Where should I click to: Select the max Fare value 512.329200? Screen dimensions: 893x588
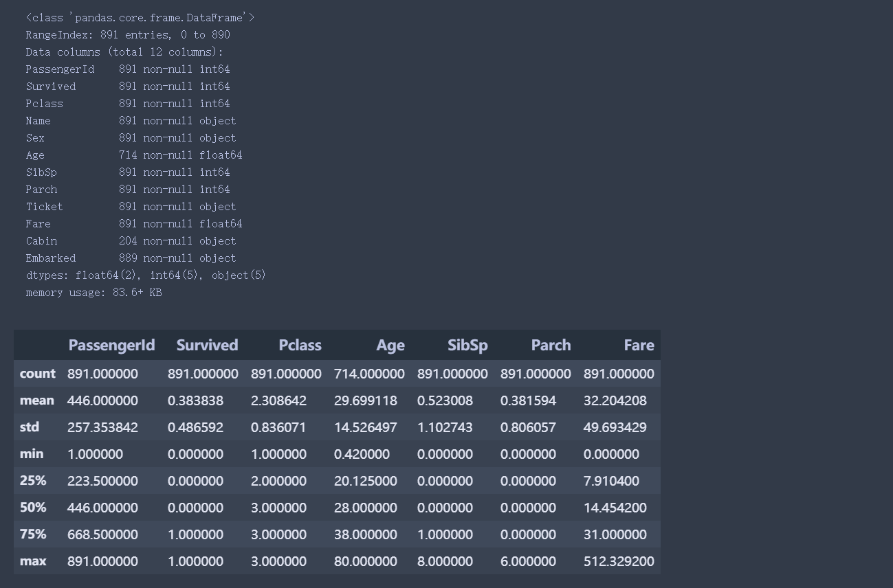618,561
